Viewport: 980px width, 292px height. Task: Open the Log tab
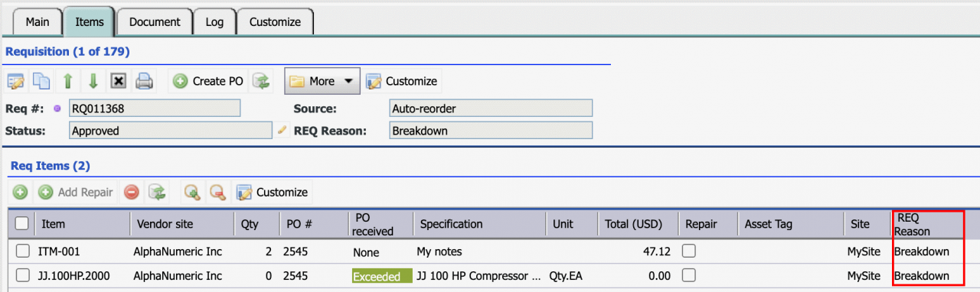(x=214, y=21)
